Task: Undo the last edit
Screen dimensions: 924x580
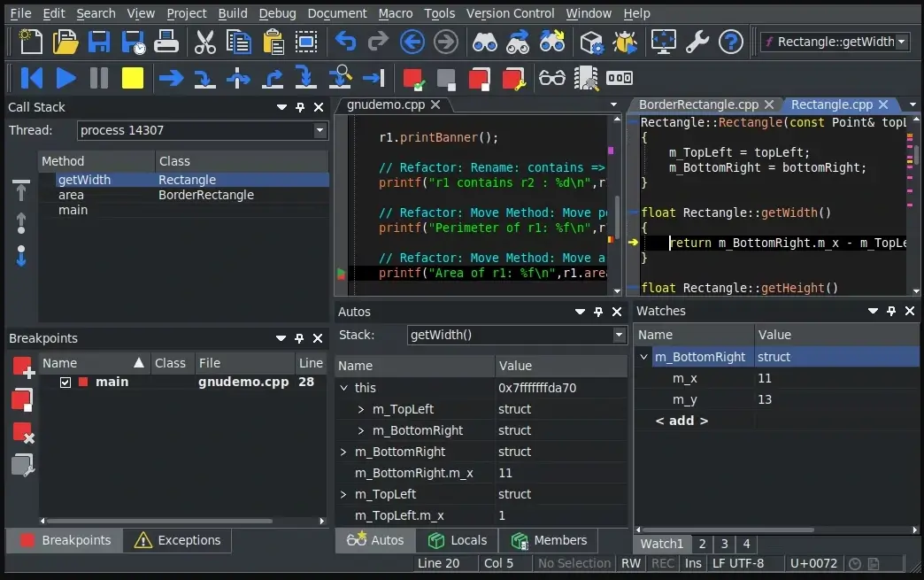Action: pos(345,42)
